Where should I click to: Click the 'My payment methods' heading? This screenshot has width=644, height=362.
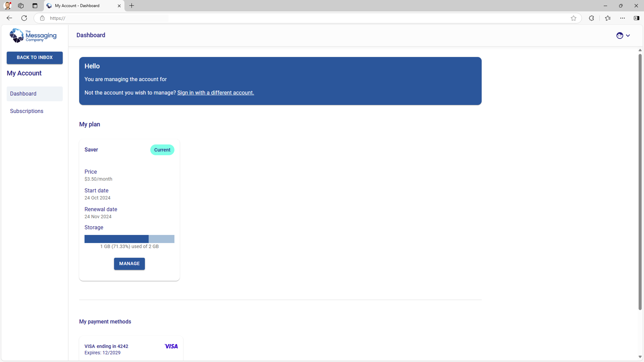point(105,321)
